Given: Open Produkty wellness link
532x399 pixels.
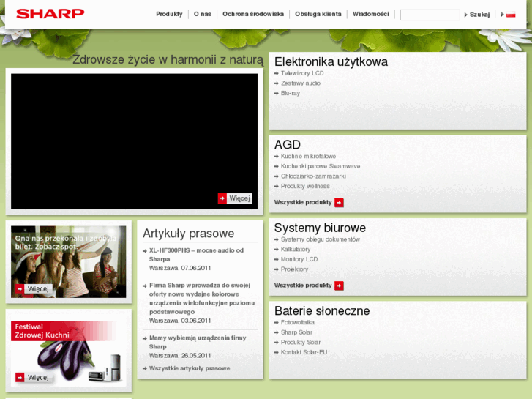Looking at the screenshot, I should click(x=305, y=186).
